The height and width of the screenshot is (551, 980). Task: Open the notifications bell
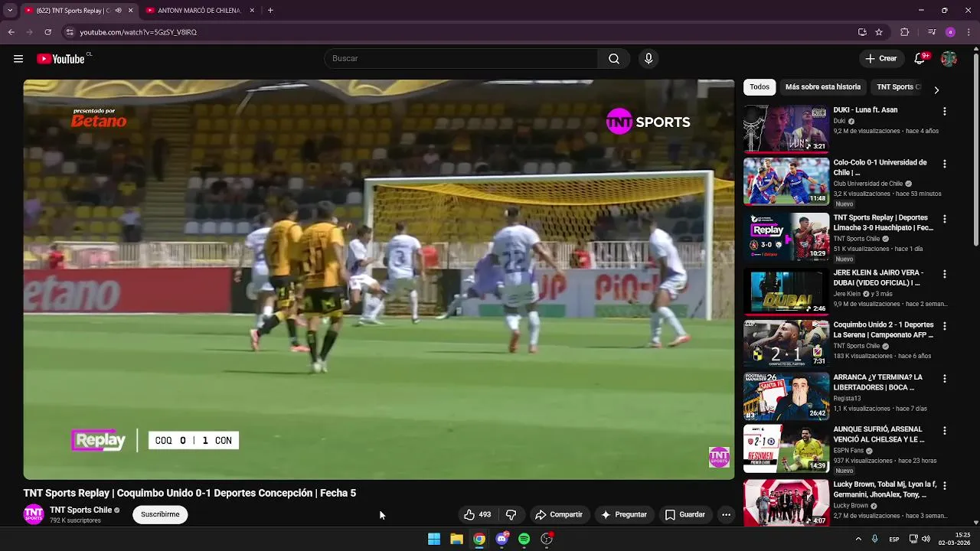920,59
